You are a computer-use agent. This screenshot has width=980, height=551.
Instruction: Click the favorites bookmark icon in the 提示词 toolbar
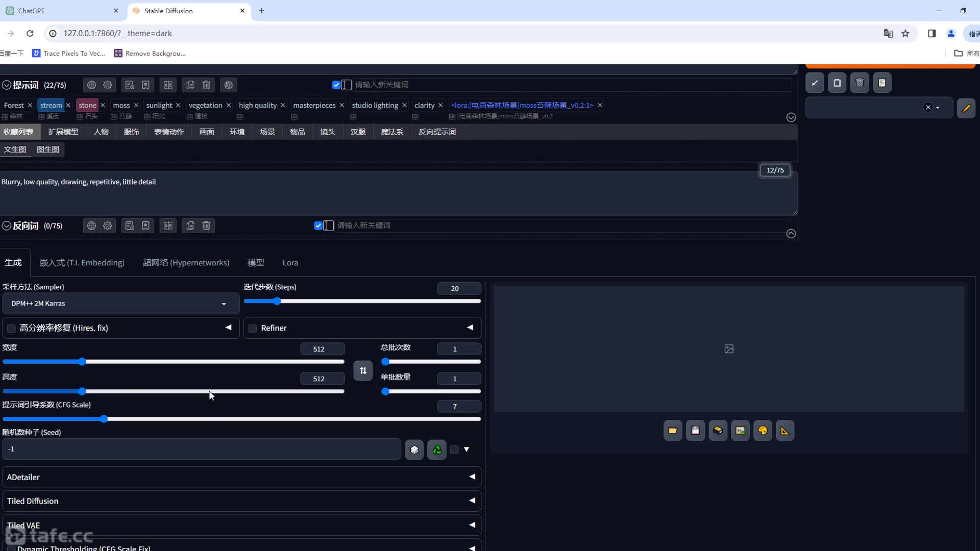click(145, 85)
